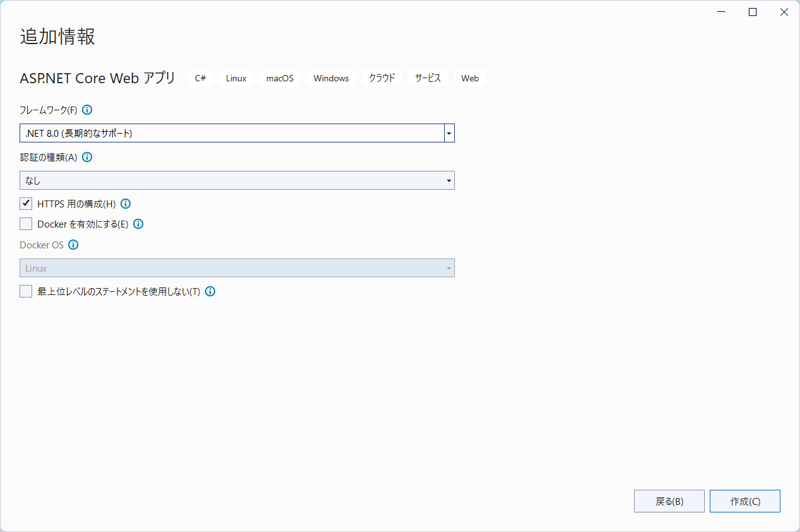Click the disabled Docker OS Linux dropdown

(x=237, y=268)
